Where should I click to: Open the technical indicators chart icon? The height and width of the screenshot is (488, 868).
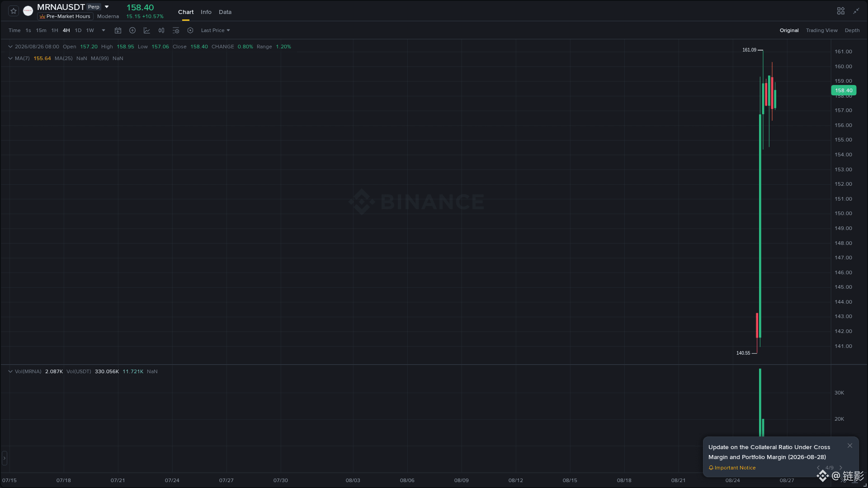(147, 30)
